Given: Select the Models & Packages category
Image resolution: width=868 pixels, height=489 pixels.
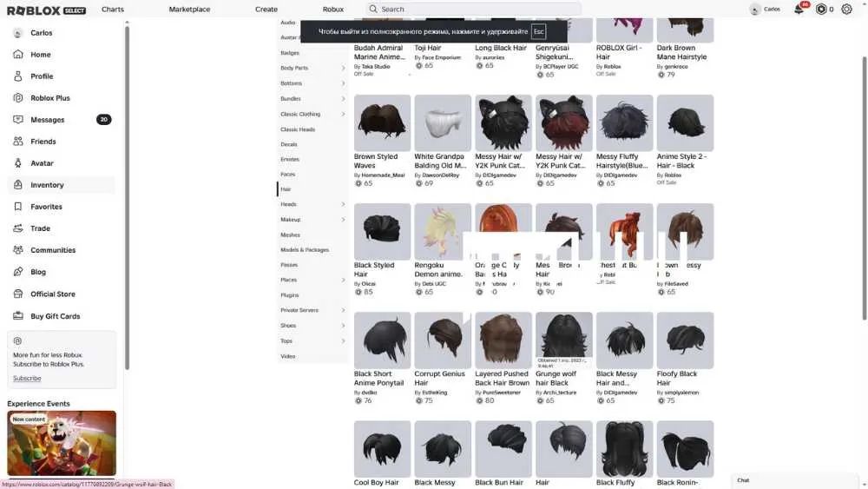Looking at the screenshot, I should click(x=305, y=250).
